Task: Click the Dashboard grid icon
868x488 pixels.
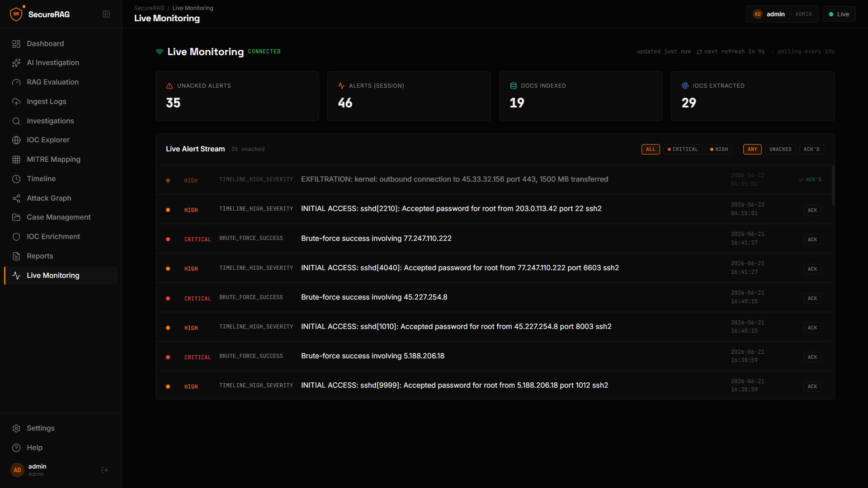Action: pyautogui.click(x=16, y=44)
